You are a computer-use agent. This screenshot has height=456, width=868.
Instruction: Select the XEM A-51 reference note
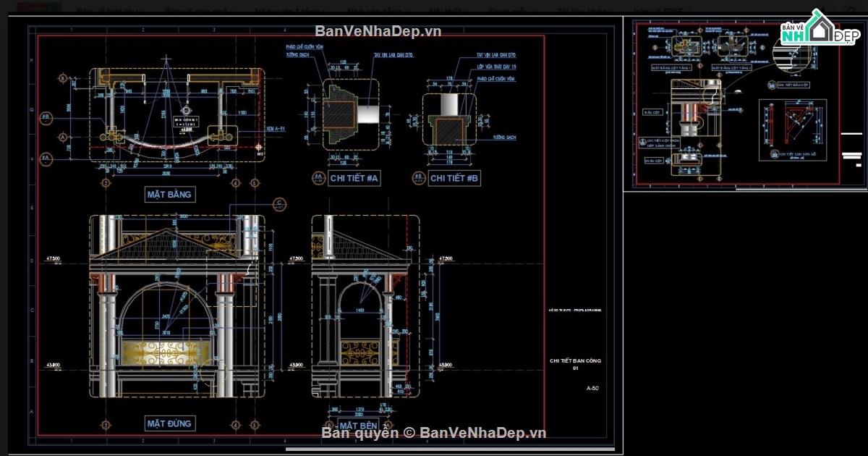tap(275, 128)
